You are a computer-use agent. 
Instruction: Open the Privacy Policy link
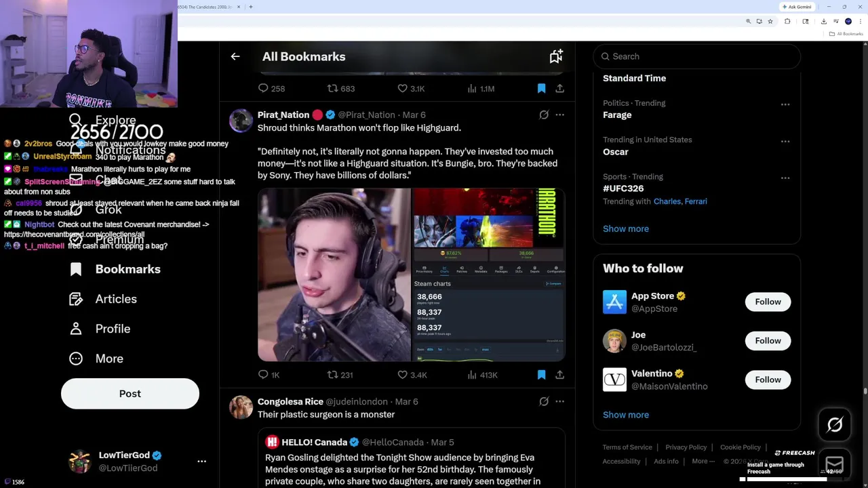[686, 447]
